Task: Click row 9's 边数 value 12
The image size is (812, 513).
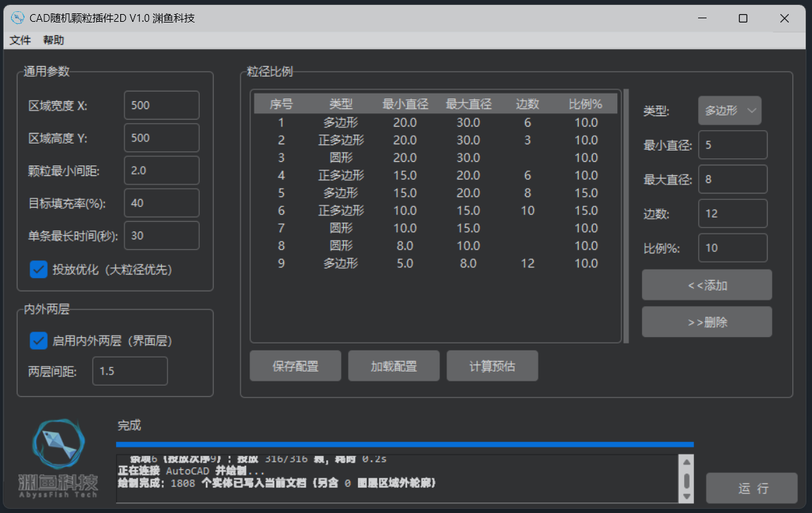Action: click(527, 264)
